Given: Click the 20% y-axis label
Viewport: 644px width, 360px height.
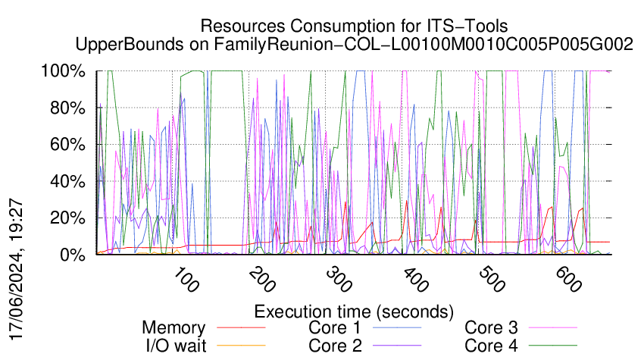Looking at the screenshot, I should pos(67,218).
